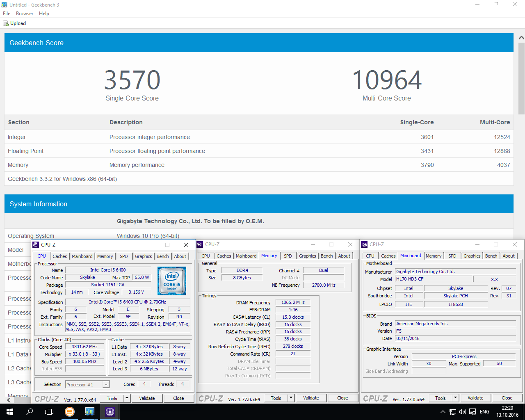
Task: Open the File menu
Action: pos(7,14)
